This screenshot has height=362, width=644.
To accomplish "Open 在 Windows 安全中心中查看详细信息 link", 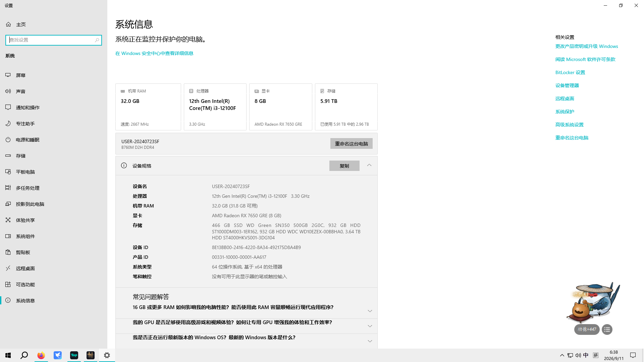I will 154,53.
